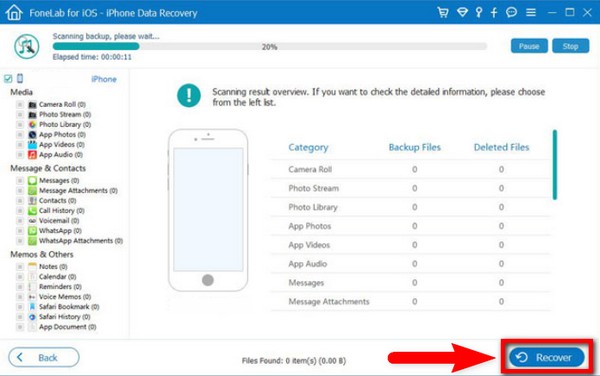
Task: Stop the backup scan
Action: tap(571, 46)
